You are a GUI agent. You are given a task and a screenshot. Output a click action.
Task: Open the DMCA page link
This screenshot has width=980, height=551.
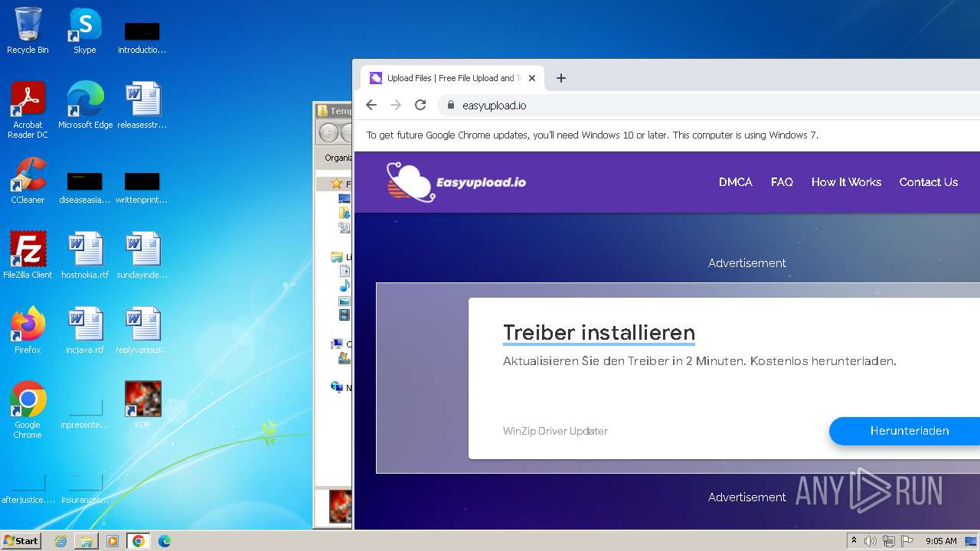[x=736, y=182]
